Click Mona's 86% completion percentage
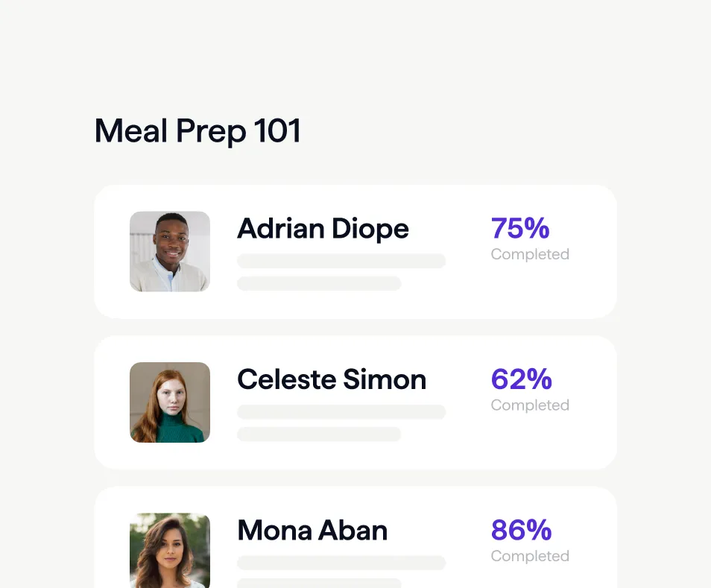Image resolution: width=711 pixels, height=588 pixels. pos(519,531)
